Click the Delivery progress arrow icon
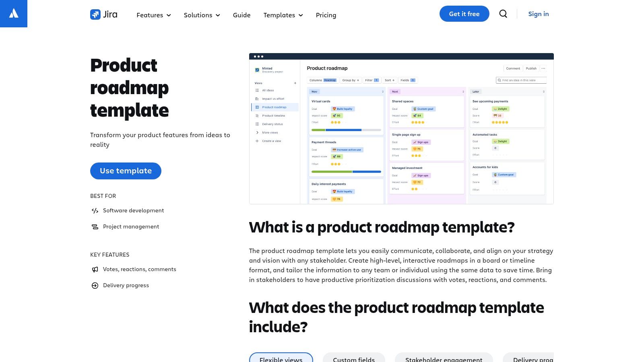 point(95,285)
